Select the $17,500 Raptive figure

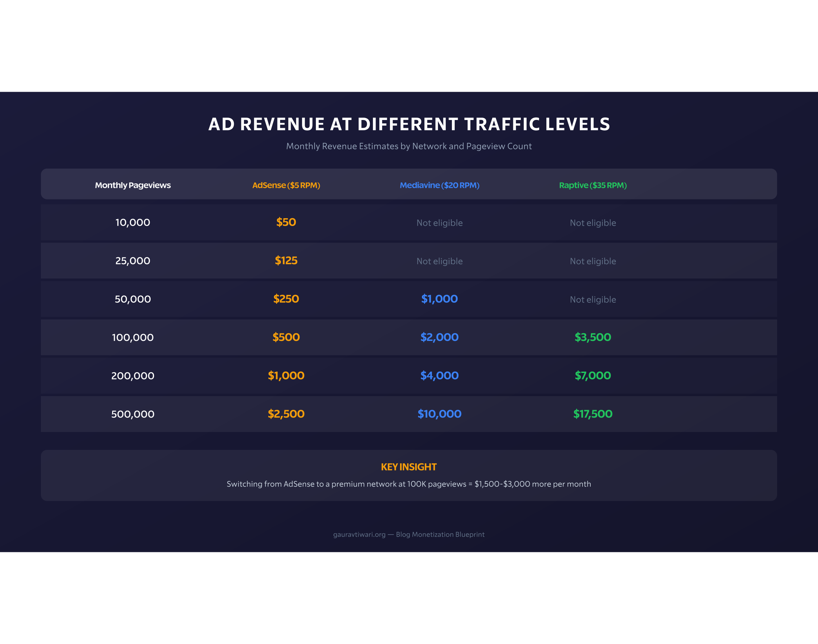coord(593,414)
